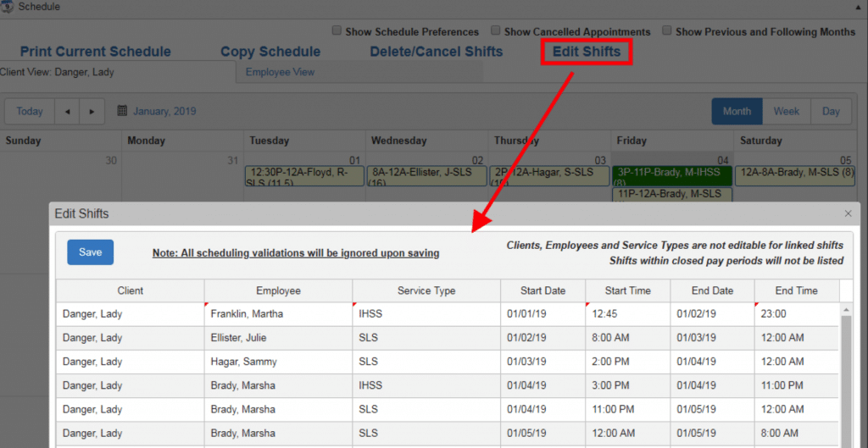Click the Today button
Viewport: 868px width, 448px height.
30,112
